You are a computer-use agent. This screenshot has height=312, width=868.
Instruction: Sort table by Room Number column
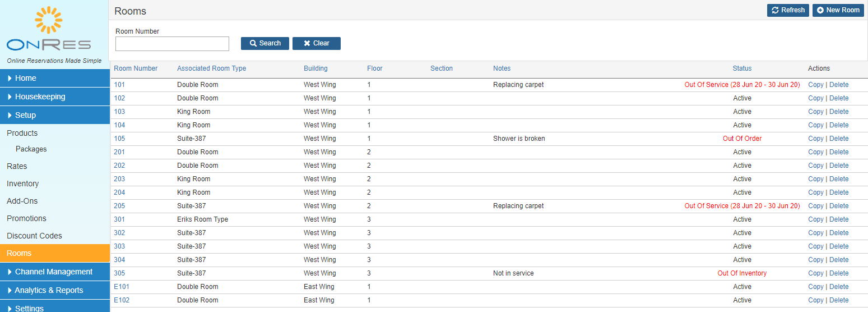click(136, 68)
